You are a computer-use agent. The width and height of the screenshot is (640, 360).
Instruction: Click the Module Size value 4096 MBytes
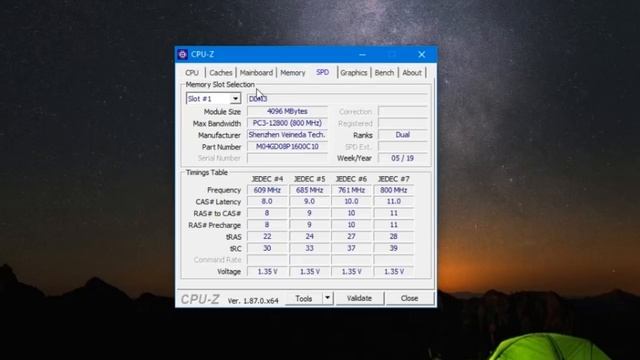287,111
